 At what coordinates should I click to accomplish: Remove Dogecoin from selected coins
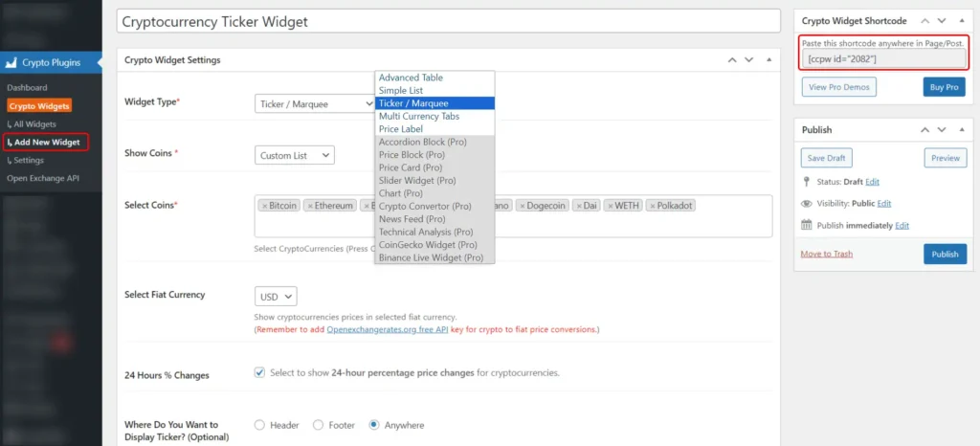[x=522, y=206]
